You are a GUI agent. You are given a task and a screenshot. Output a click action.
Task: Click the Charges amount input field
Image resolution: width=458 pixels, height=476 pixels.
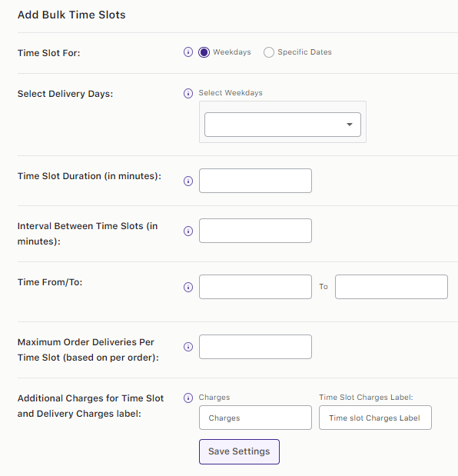tap(255, 418)
